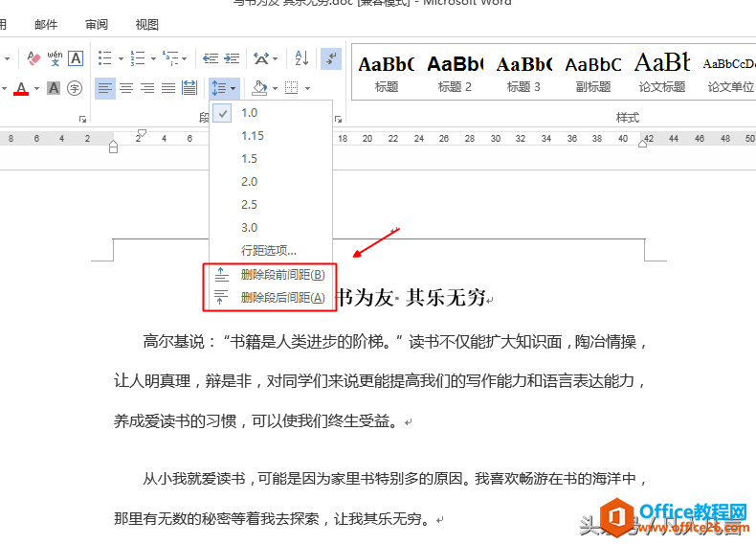The height and width of the screenshot is (544, 756).
Task: Expand Asian Layout dropdown arrow
Action: coord(276,59)
